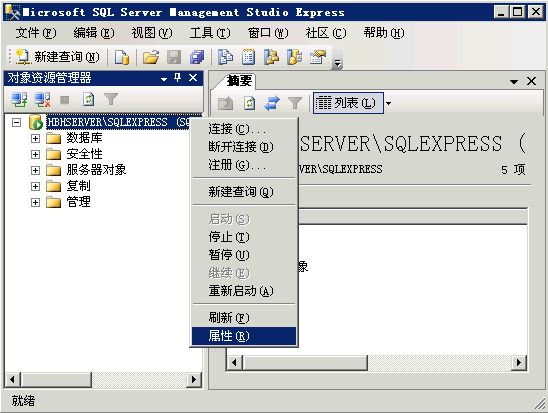Expand the 复制 folder node

(x=35, y=186)
